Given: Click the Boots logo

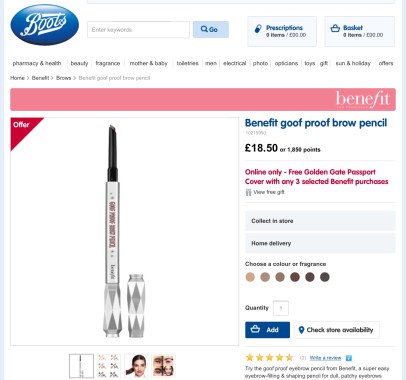Looking at the screenshot, I should coord(45,25).
